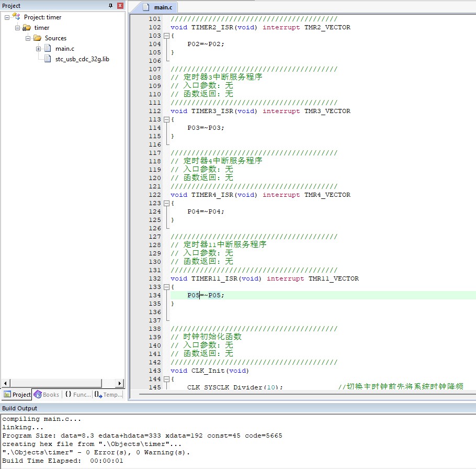Close the Project panel with the red X
This screenshot has width=476, height=469.
click(x=120, y=5)
